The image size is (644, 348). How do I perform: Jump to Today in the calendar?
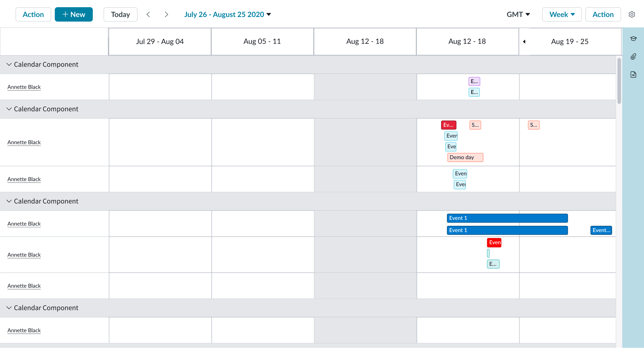coord(120,14)
